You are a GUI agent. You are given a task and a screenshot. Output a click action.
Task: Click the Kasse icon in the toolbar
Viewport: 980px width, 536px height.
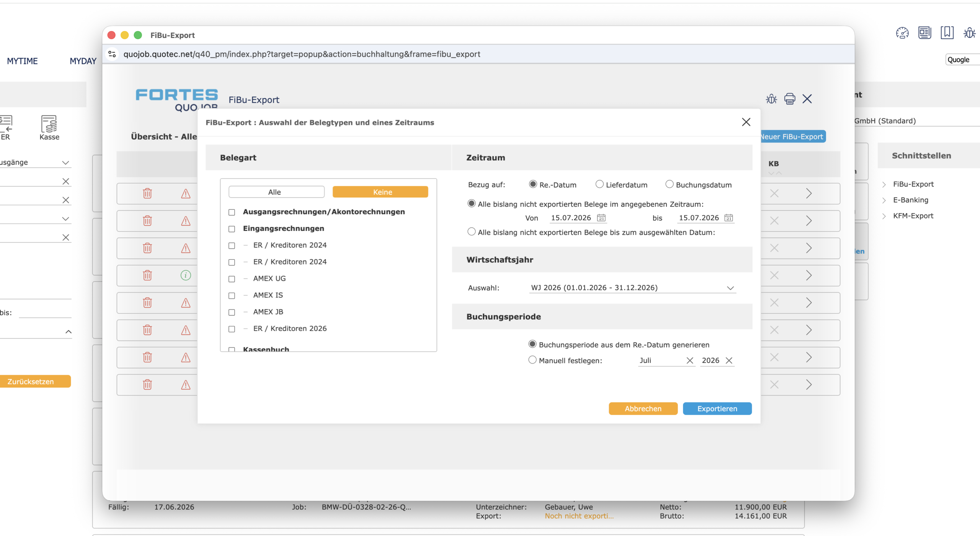49,128
